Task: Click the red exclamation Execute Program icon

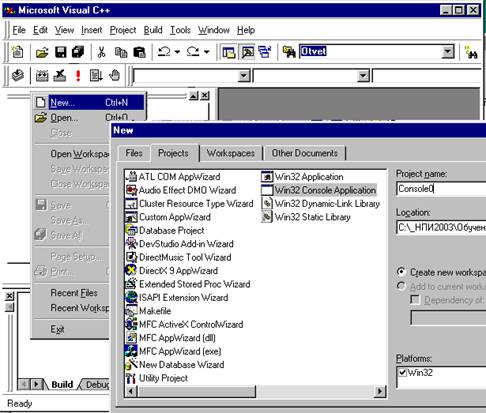Action: [78, 76]
